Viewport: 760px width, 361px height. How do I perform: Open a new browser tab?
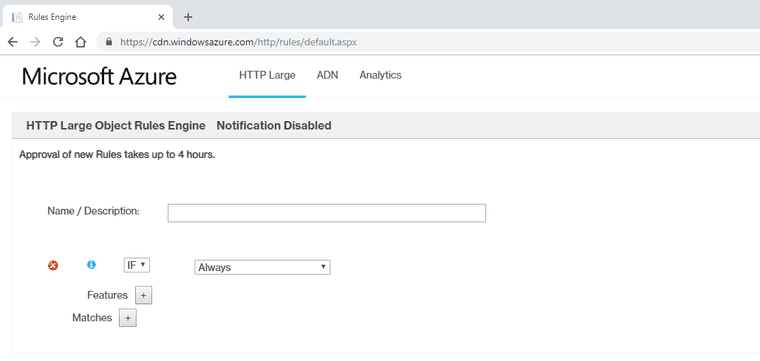[x=189, y=17]
